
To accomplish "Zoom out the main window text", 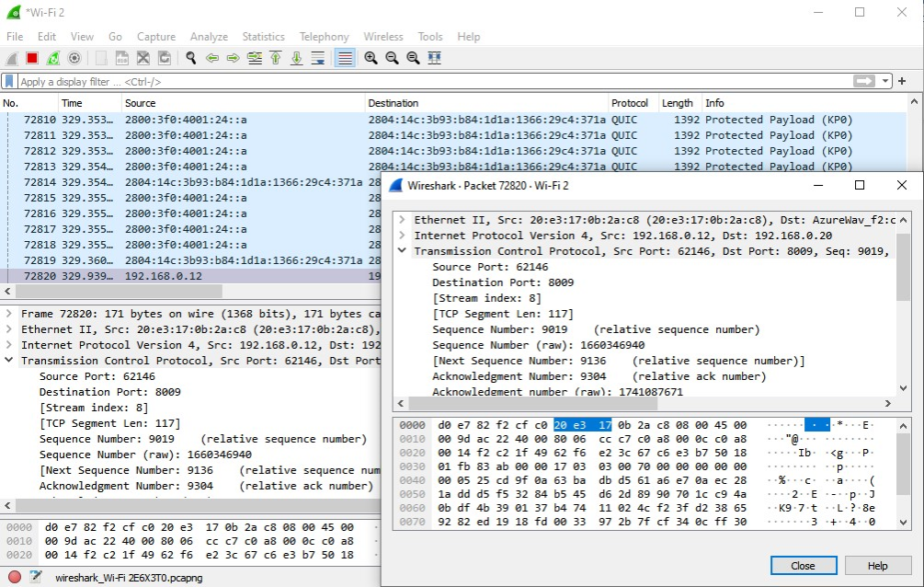I will pyautogui.click(x=392, y=58).
